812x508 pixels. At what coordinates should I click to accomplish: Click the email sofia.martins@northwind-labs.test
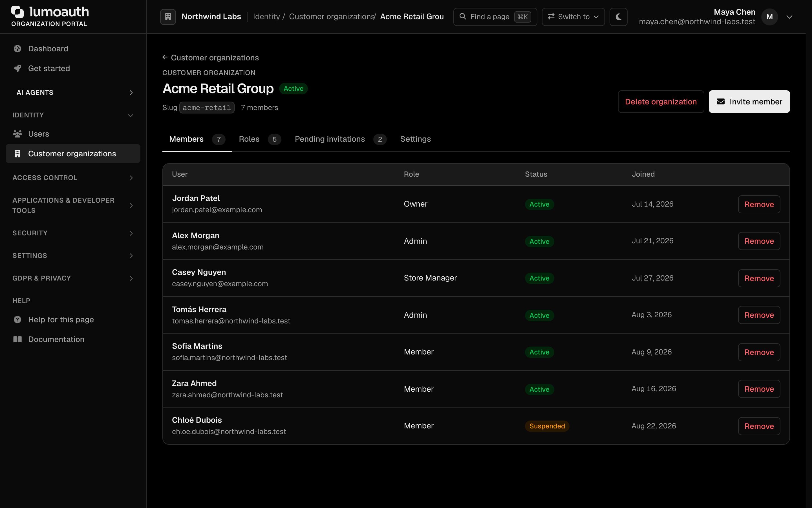[x=230, y=358]
